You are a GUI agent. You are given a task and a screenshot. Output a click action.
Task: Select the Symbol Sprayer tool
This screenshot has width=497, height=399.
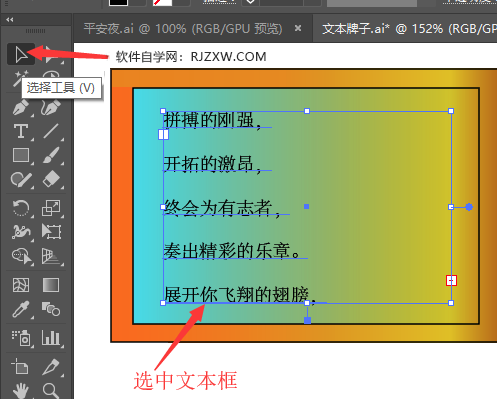tap(21, 337)
